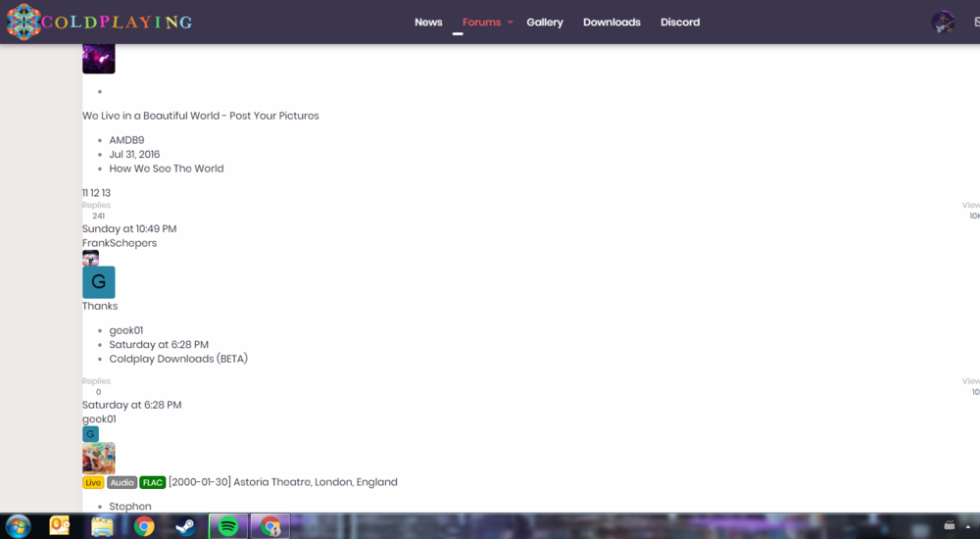This screenshot has width=980, height=539.
Task: Open thread We Live in a Beautiful World
Action: coord(201,116)
